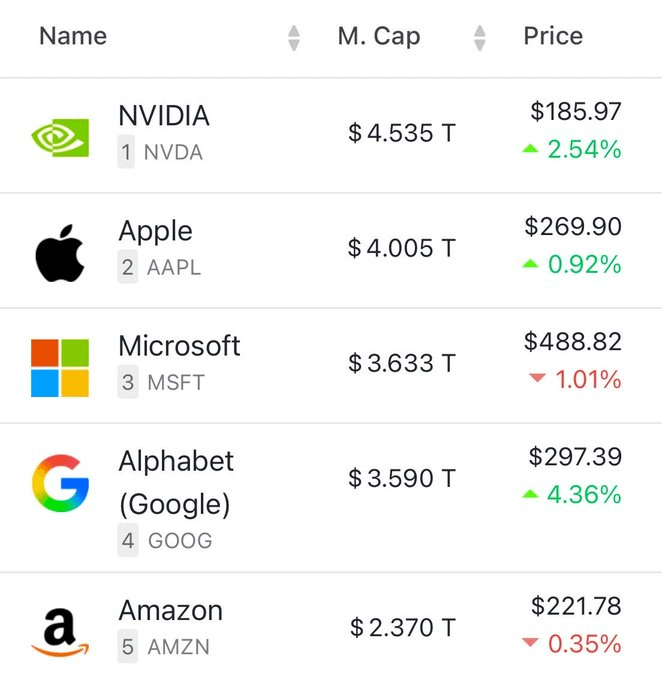Sort table by M. Cap arrows
This screenshot has width=662, height=680.
tap(480, 38)
